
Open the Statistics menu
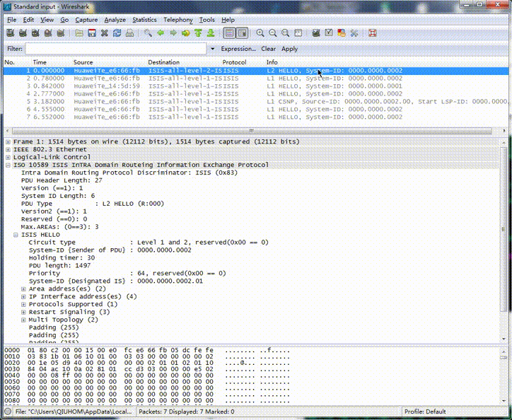(144, 20)
